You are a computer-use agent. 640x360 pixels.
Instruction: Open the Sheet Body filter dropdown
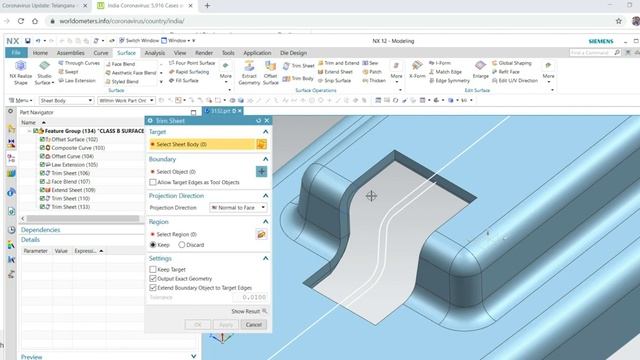tap(66, 100)
